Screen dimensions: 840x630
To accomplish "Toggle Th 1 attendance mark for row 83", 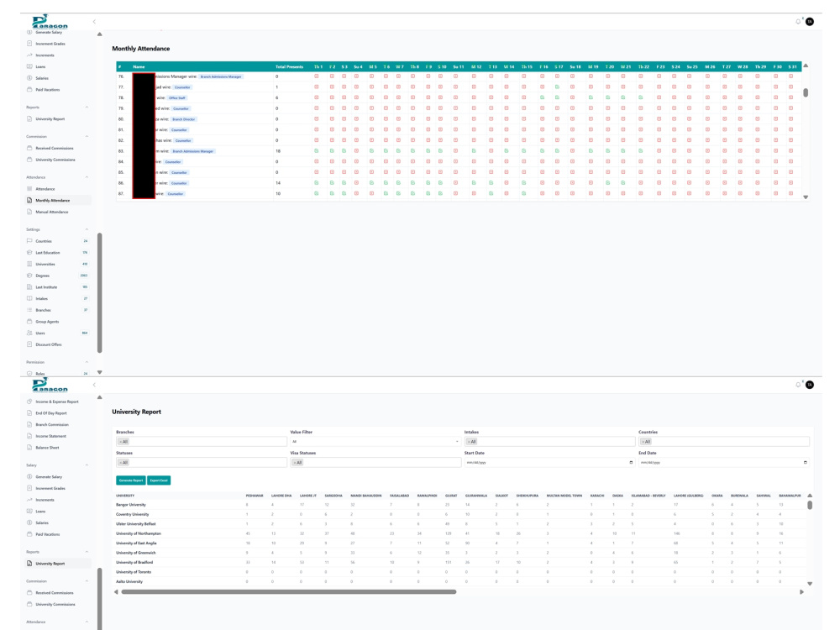I will tap(316, 151).
